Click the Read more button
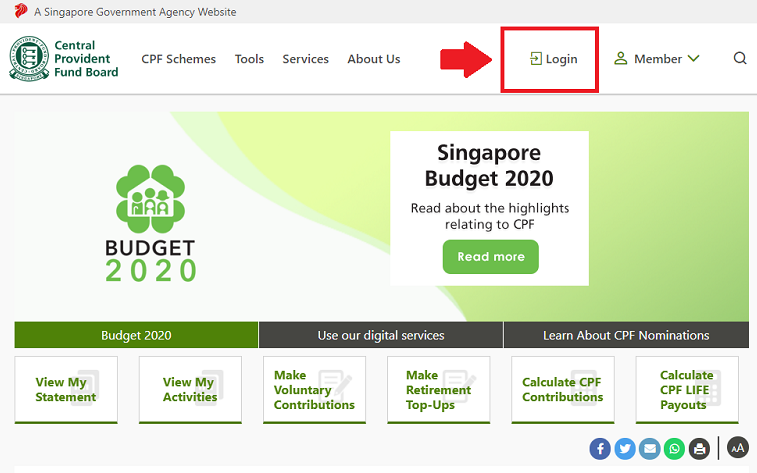 pyautogui.click(x=491, y=256)
